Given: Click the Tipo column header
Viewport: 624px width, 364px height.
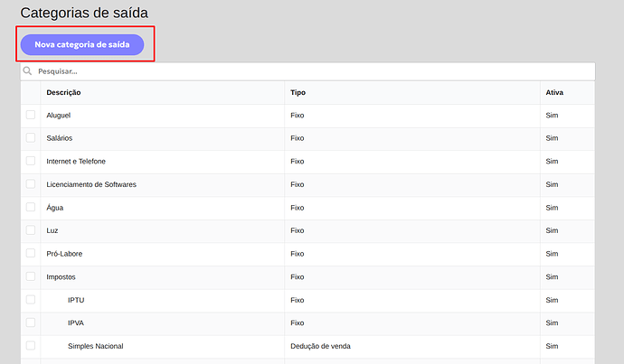Looking at the screenshot, I should pyautogui.click(x=298, y=93).
